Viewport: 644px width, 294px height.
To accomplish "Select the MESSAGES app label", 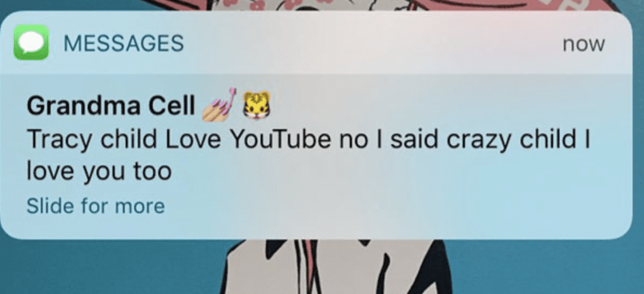I will click(x=124, y=43).
